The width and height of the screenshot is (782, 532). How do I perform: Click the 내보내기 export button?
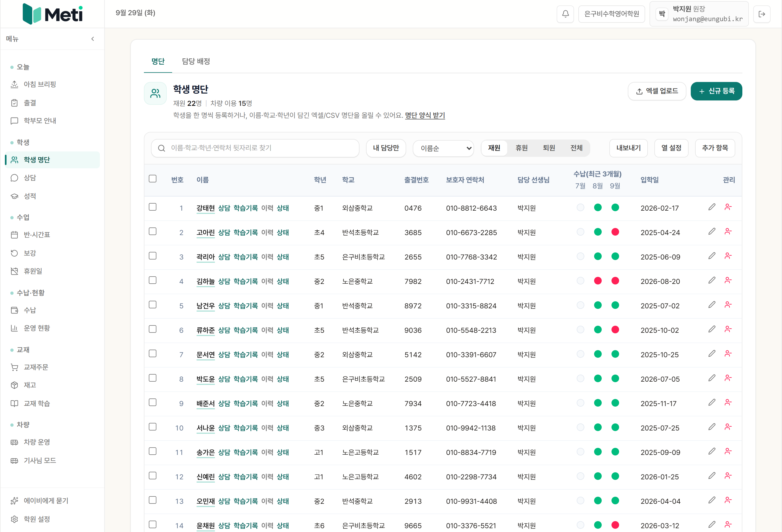(x=629, y=148)
